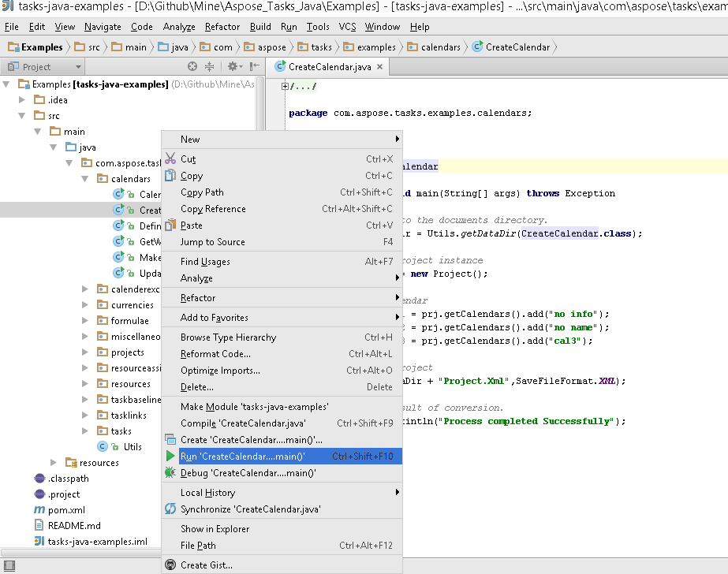The height and width of the screenshot is (574, 728).
Task: Choose Copy Path in the context menu
Action: [x=202, y=192]
